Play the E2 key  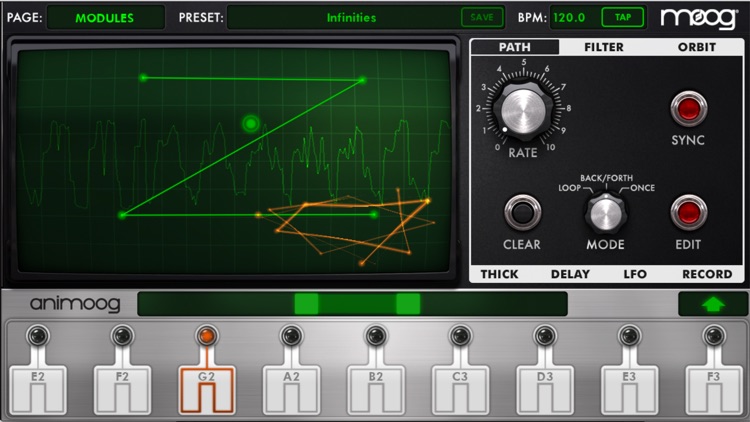point(38,390)
